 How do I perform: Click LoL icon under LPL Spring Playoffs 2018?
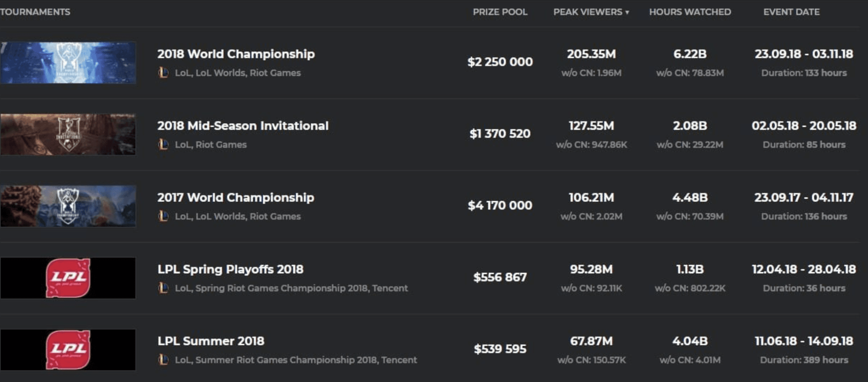coord(163,288)
